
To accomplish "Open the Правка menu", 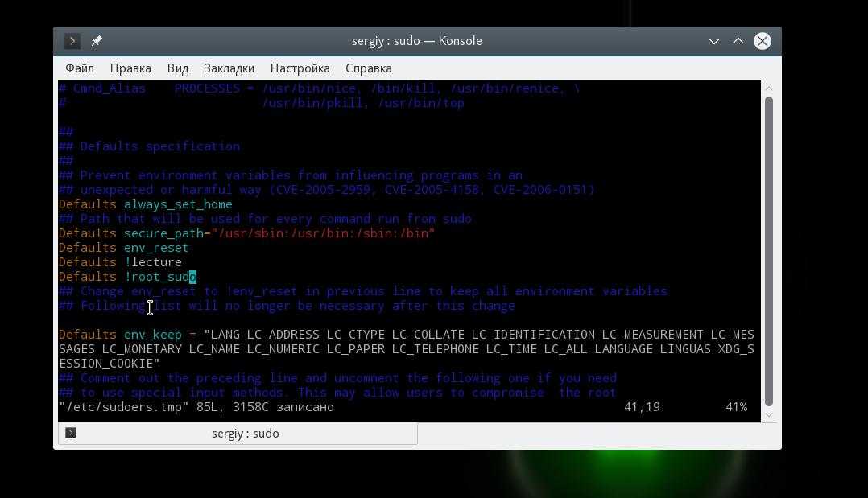I will click(x=130, y=68).
